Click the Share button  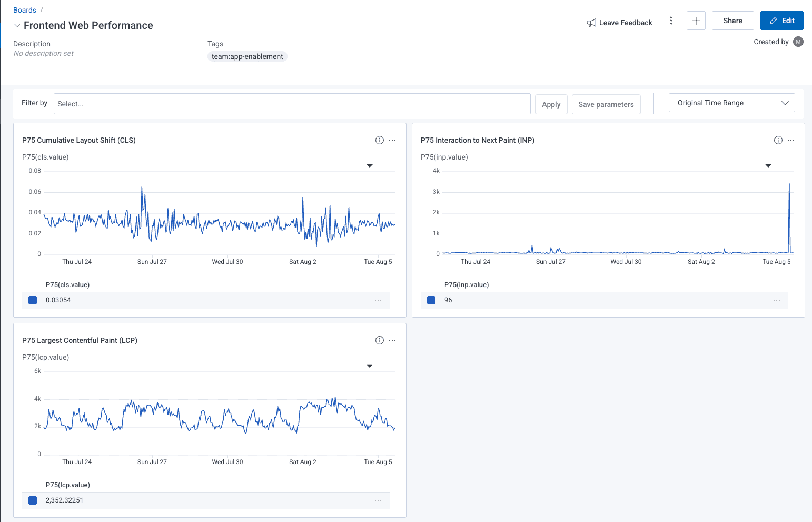pos(732,21)
